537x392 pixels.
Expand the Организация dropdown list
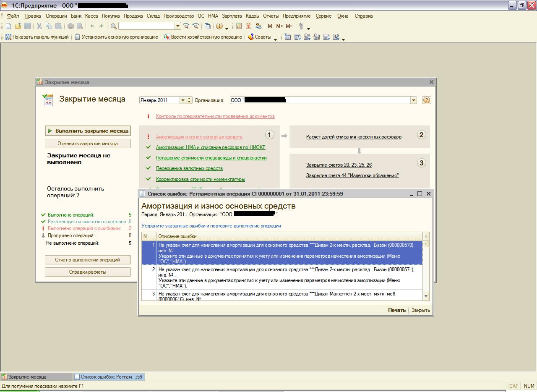pyautogui.click(x=414, y=100)
